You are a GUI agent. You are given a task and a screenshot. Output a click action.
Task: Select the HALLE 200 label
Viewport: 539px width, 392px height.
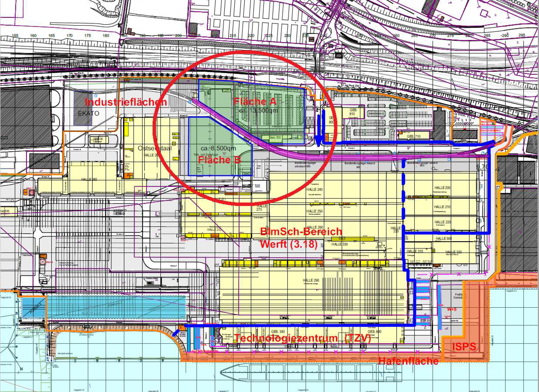442,188
